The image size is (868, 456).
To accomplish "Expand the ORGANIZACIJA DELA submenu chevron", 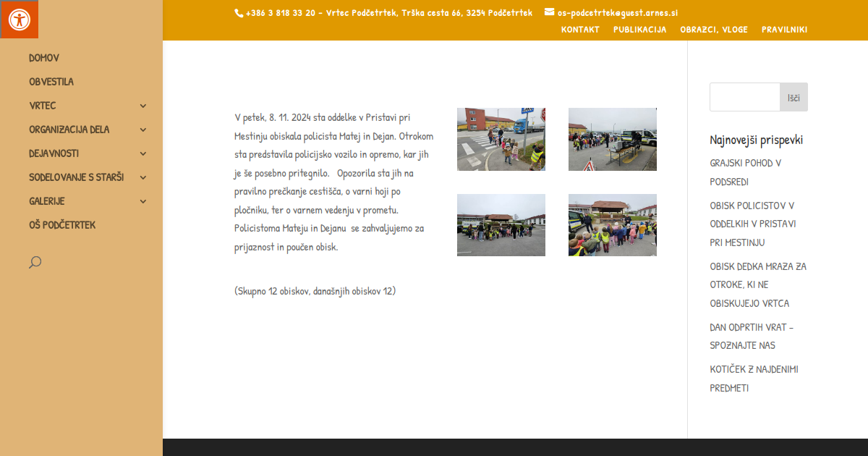I will (x=142, y=130).
